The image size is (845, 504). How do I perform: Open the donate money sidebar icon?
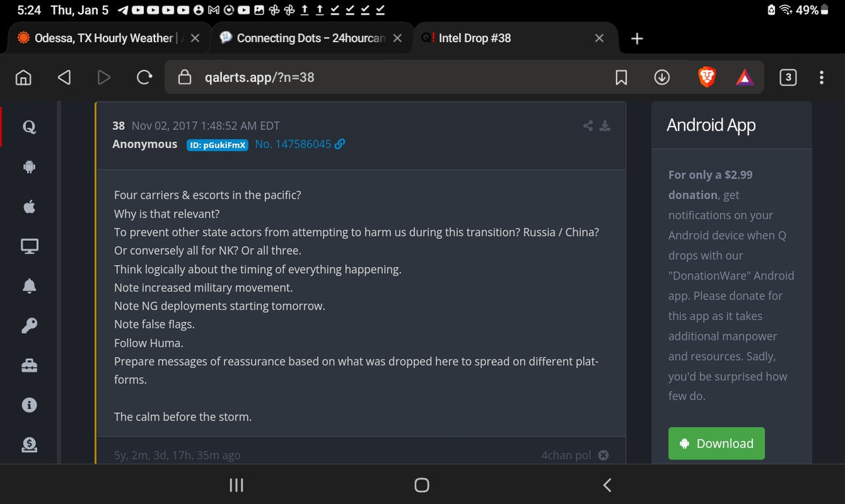[29, 445]
